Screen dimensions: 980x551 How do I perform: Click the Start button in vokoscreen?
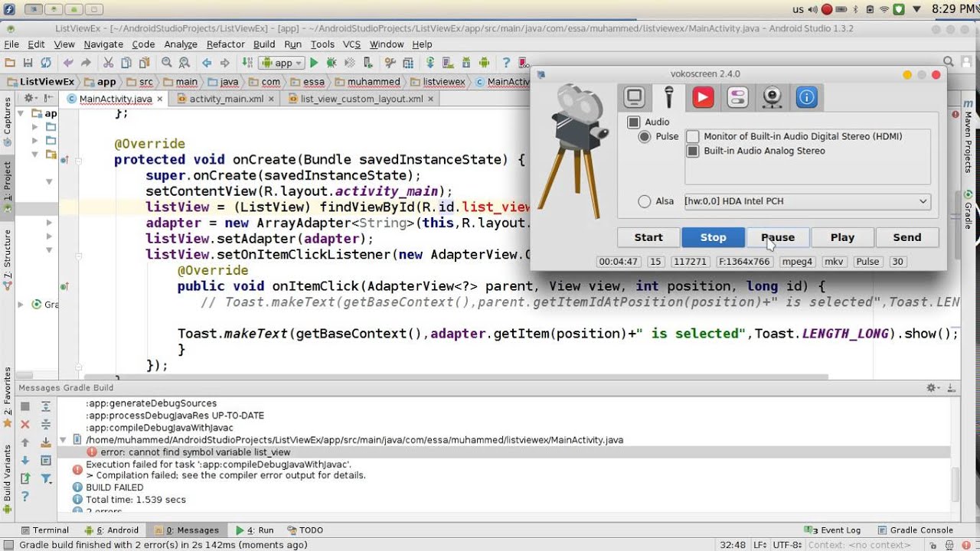[x=648, y=237]
